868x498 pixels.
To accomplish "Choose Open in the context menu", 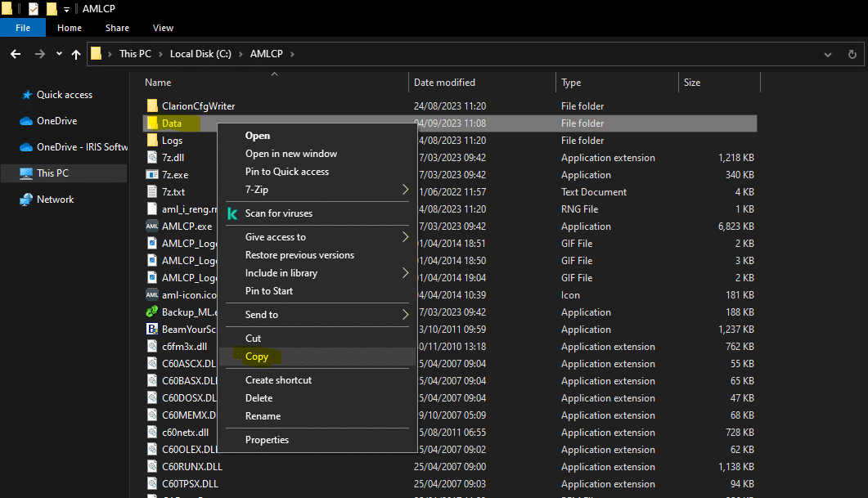I will click(x=317, y=136).
